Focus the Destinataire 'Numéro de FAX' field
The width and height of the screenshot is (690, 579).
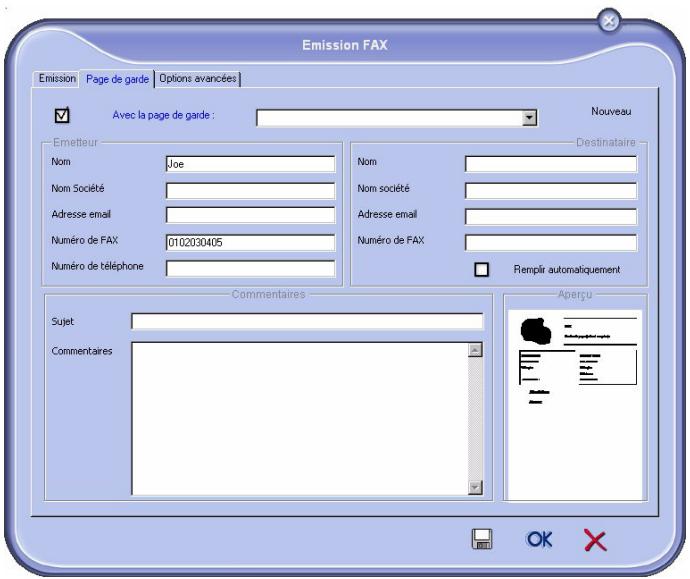coord(551,242)
